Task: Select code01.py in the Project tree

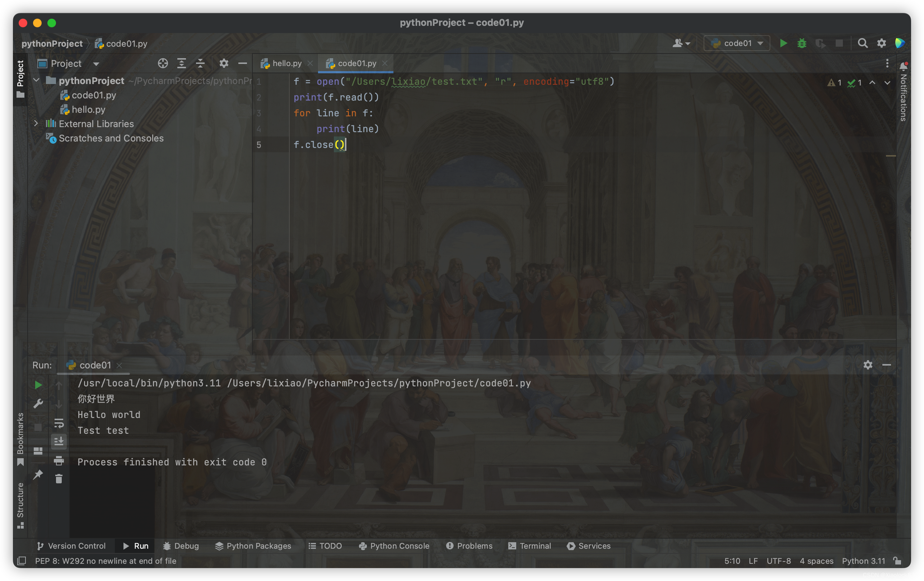Action: click(x=88, y=95)
